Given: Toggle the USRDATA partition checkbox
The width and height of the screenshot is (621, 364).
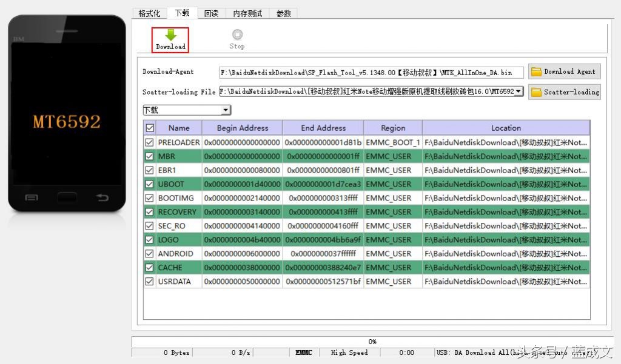Looking at the screenshot, I should point(149,281).
